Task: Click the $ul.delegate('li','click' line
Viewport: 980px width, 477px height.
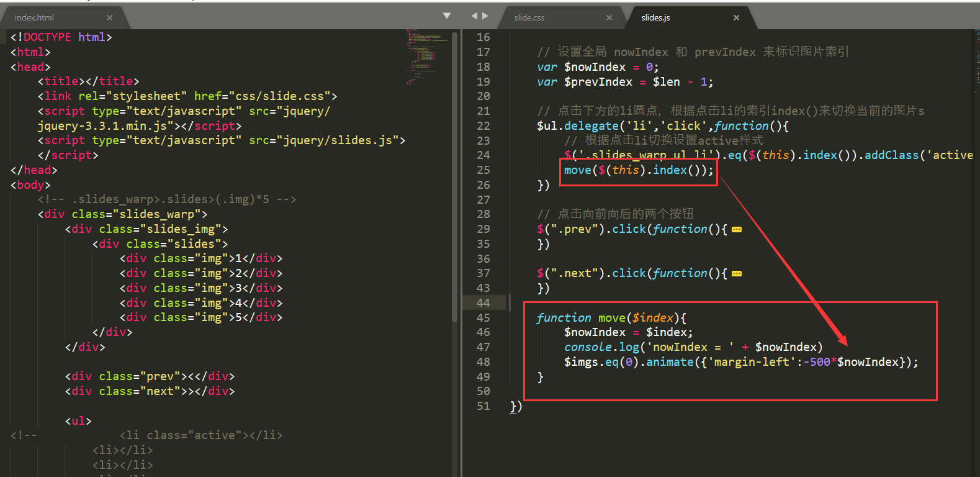Action: pyautogui.click(x=663, y=126)
